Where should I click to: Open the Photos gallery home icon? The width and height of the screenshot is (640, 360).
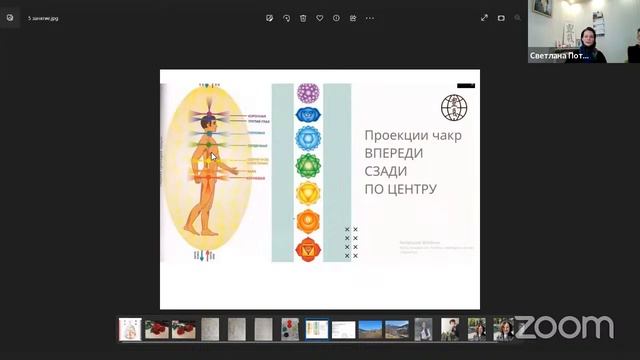tap(10, 18)
